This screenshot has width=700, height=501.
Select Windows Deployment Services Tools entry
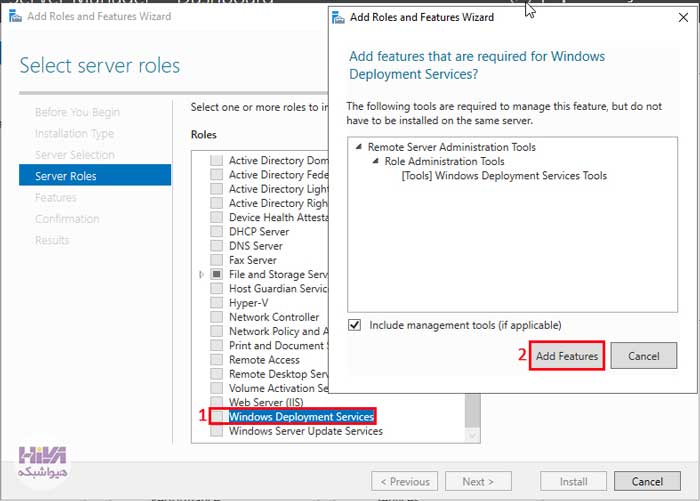(504, 175)
